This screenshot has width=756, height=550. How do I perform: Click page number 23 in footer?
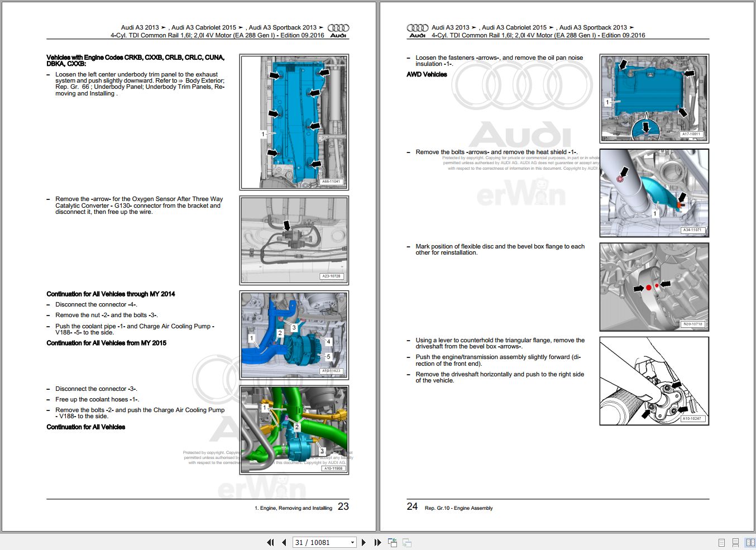click(343, 506)
